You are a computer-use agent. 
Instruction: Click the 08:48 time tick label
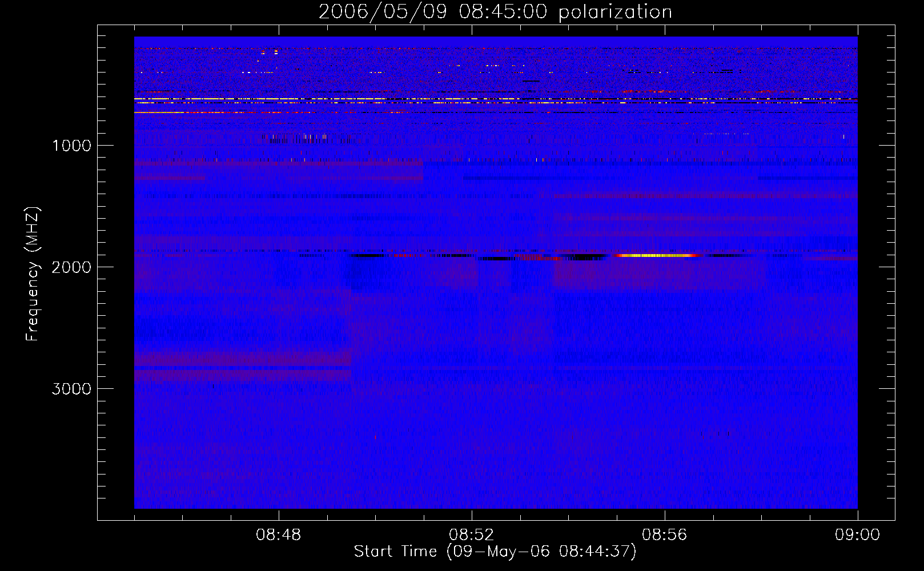[279, 535]
